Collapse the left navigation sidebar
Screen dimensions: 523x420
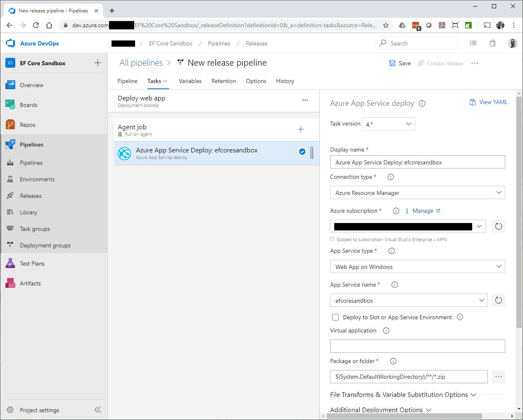[x=98, y=410]
